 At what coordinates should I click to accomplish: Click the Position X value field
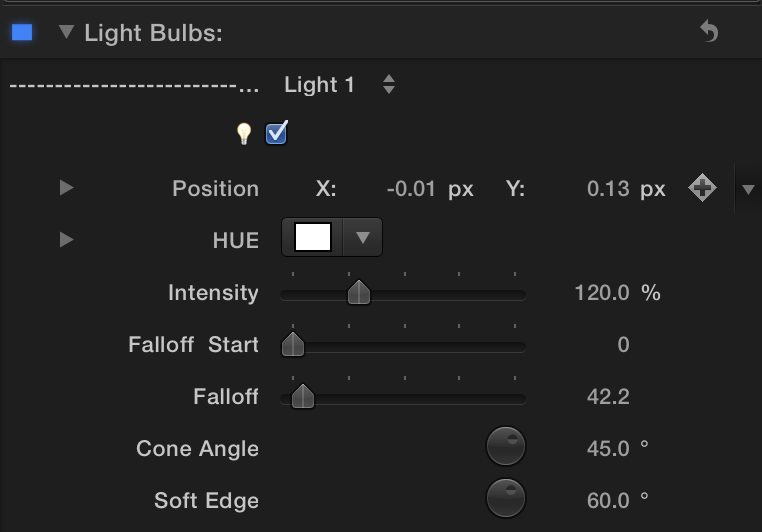coord(410,189)
